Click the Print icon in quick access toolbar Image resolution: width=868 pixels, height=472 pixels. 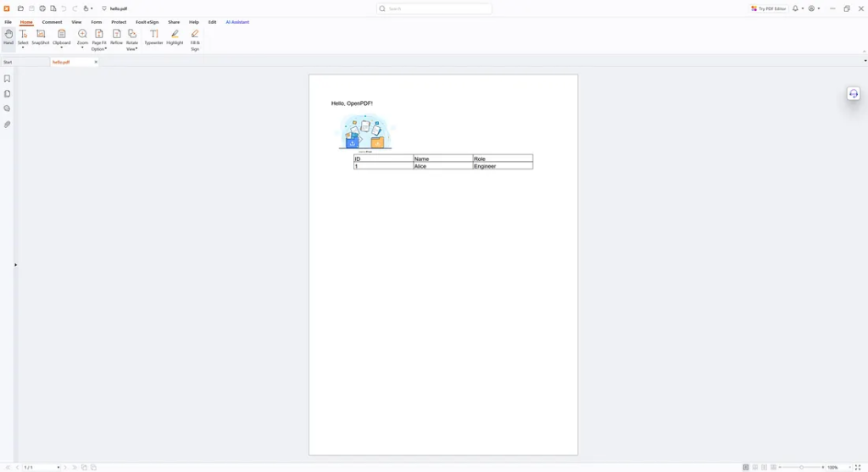42,8
